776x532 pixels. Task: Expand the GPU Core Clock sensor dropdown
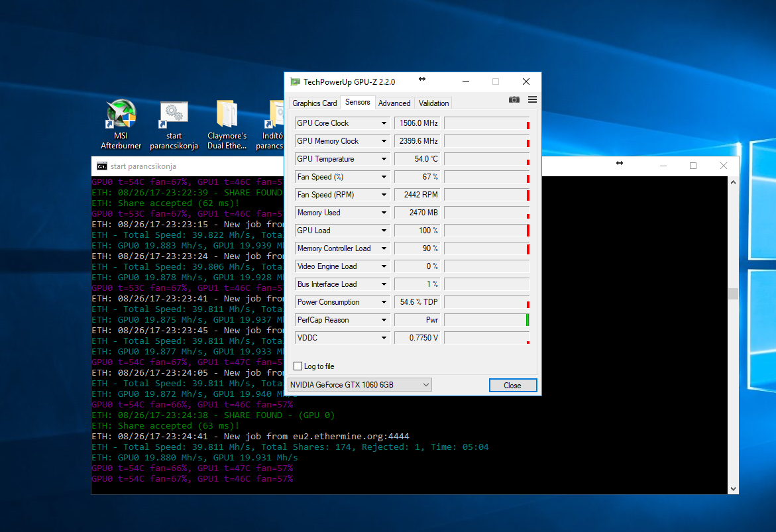[384, 123]
